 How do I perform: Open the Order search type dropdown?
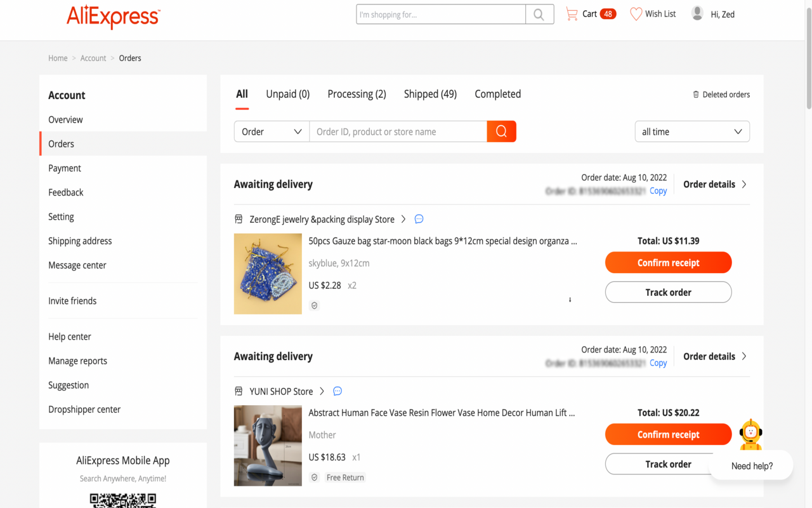pyautogui.click(x=272, y=131)
